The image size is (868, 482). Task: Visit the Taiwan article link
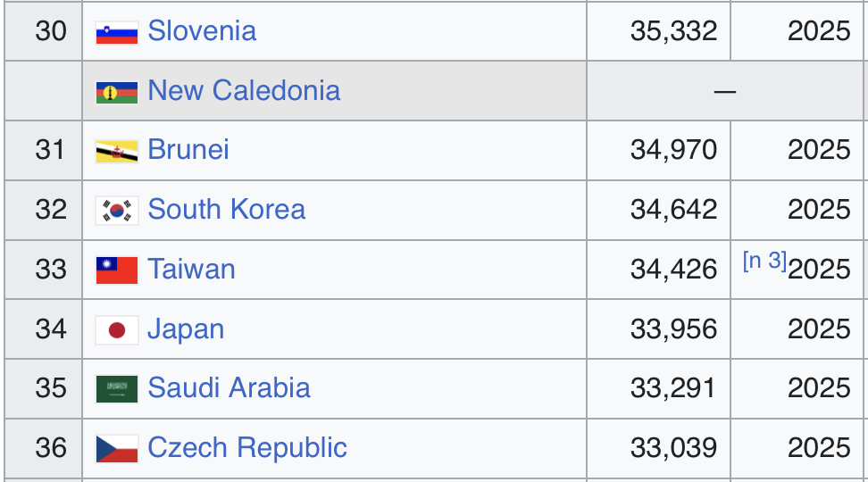tap(191, 269)
